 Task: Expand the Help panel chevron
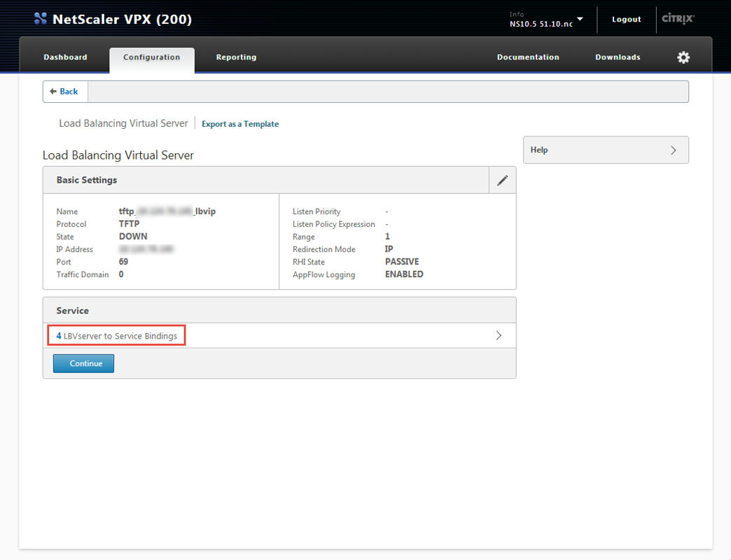click(x=673, y=150)
